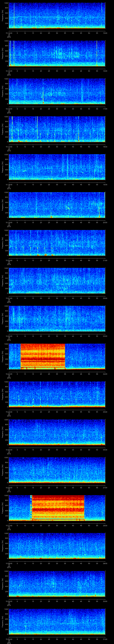This screenshot has height=644, width=114.
Task: Click the spectrogram panel starting at 15:18:00
Action: pos(57,167)
